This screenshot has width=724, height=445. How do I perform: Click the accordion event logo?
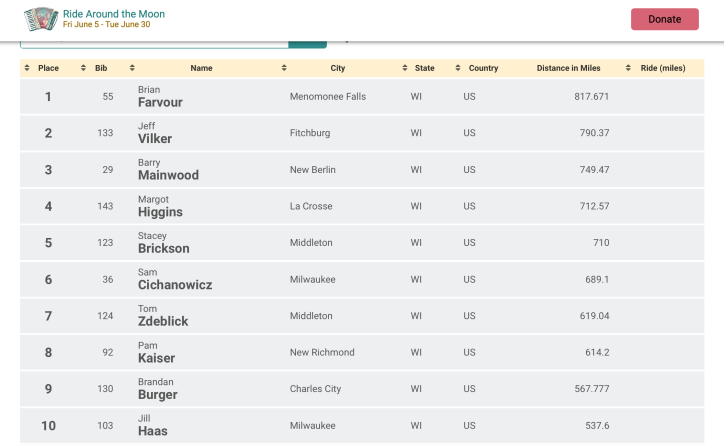[41, 19]
